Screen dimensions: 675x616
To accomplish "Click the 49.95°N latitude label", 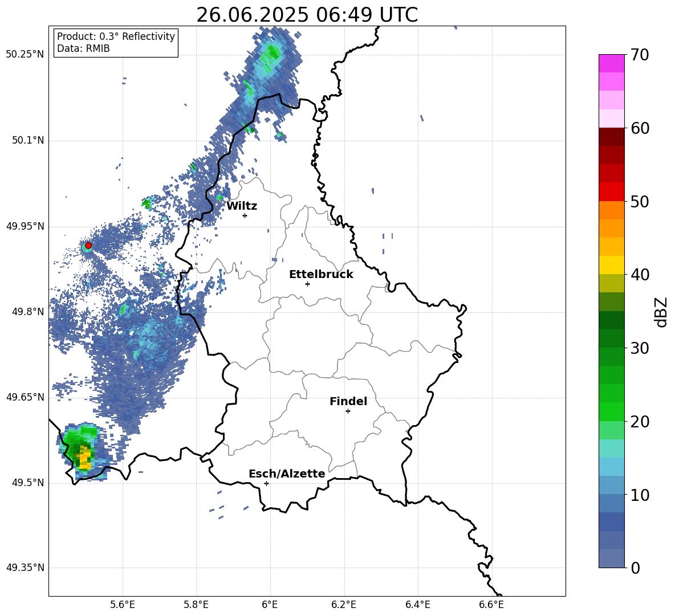I will pos(25,226).
